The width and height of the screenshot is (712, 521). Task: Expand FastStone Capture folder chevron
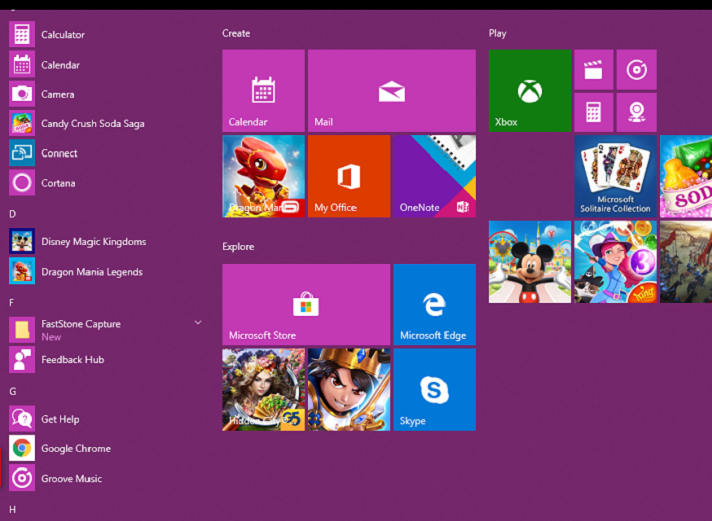pos(198,323)
